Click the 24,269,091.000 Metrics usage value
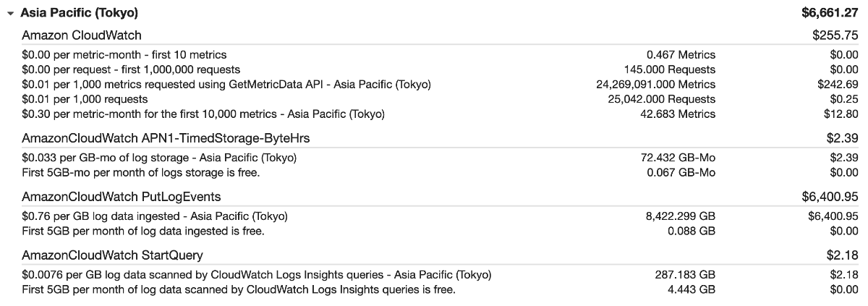Screen dimensions: 868x306 [x=655, y=85]
